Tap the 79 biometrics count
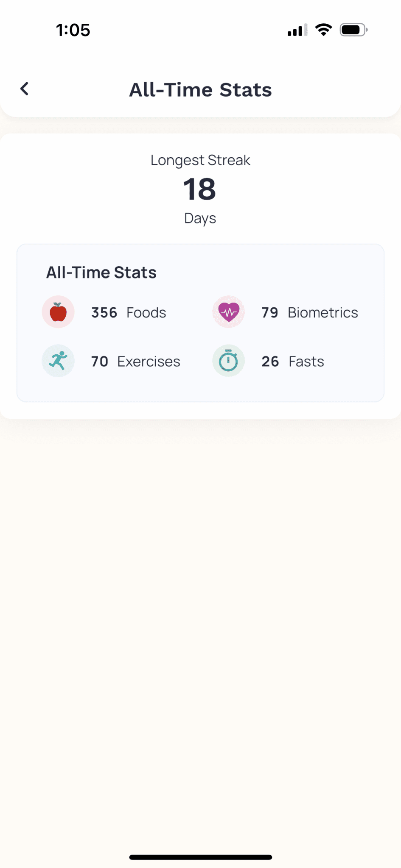 (269, 313)
